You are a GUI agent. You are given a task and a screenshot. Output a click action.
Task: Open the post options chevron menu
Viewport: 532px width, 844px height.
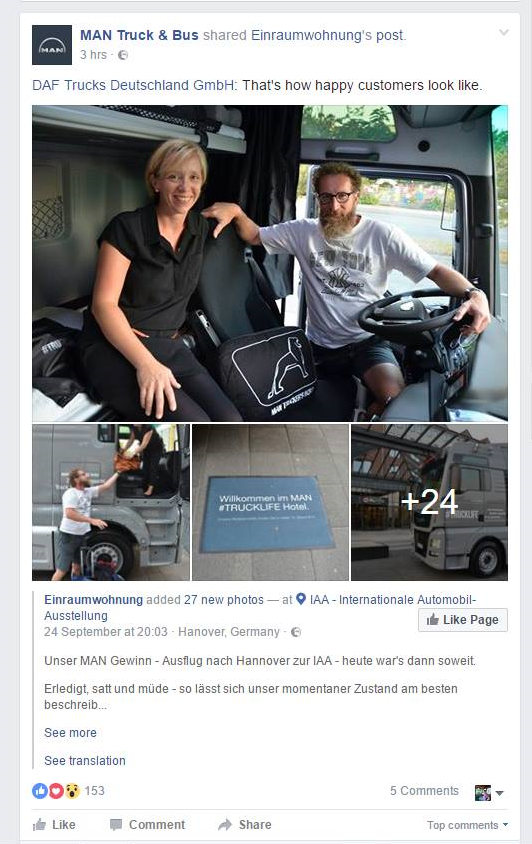click(x=504, y=32)
